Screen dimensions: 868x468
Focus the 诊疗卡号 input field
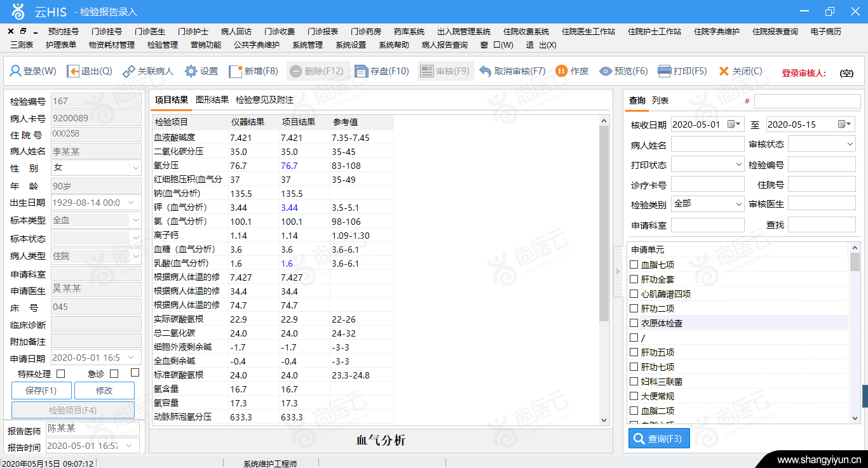(x=707, y=184)
